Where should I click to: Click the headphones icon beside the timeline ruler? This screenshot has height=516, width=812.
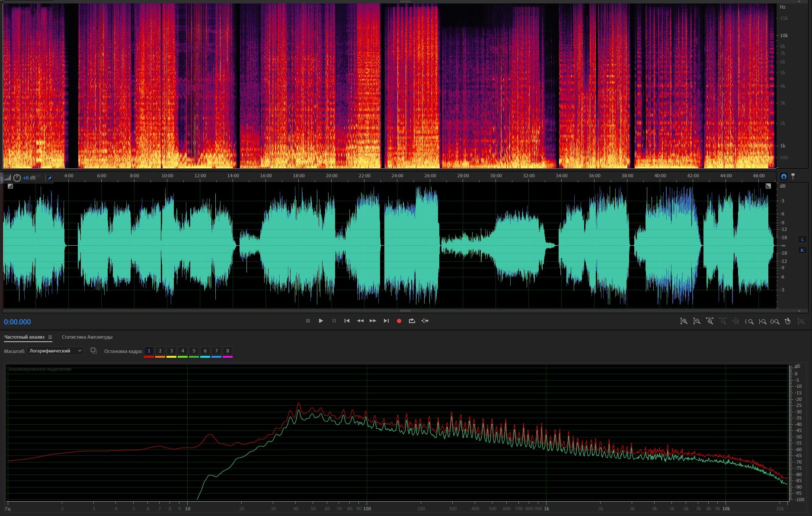pos(783,176)
